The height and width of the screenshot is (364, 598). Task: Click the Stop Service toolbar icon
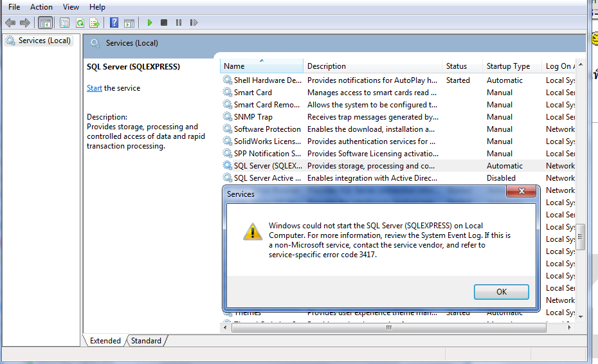[x=164, y=23]
